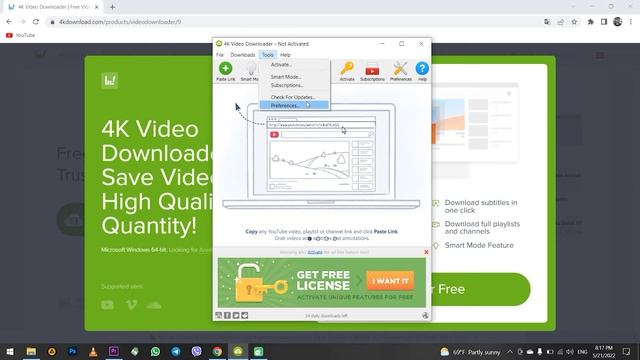Open Telegram from the taskbar
Screen dimensions: 640x360
(176, 351)
